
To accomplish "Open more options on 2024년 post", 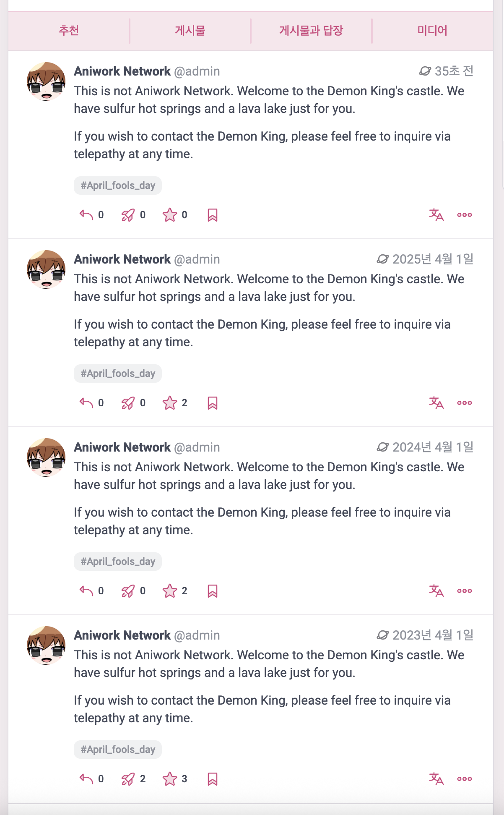I will coord(465,591).
